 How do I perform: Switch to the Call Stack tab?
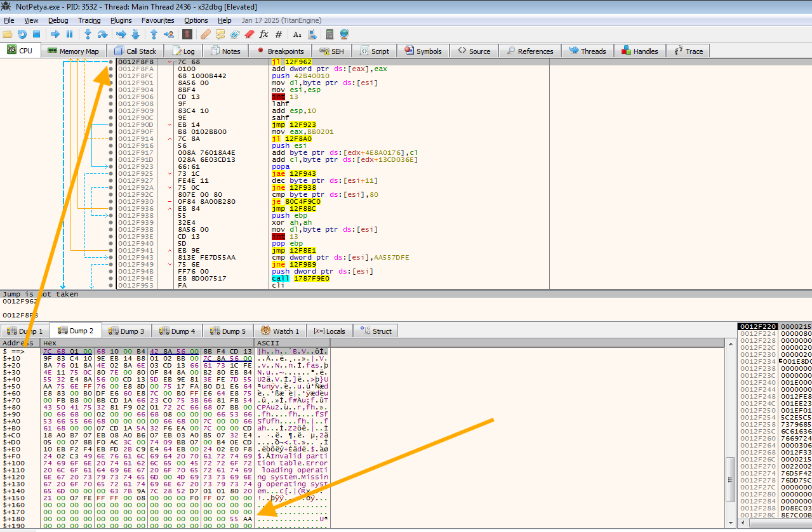click(x=135, y=51)
